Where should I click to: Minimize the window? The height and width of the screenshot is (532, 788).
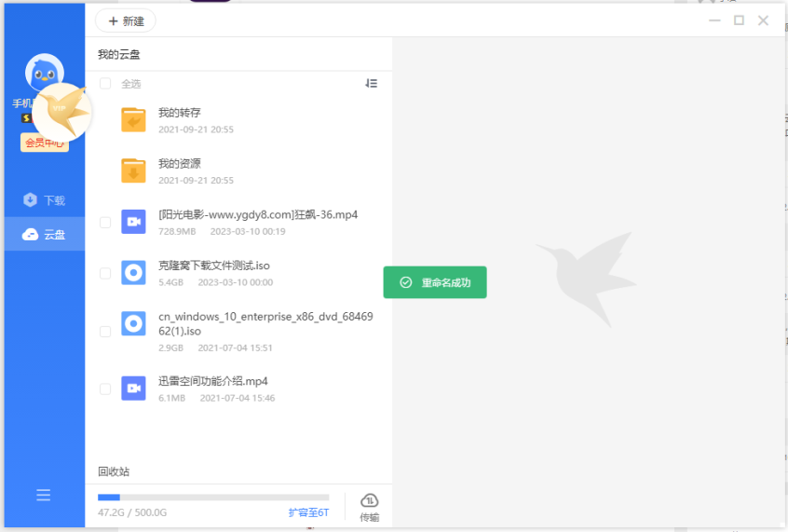[x=714, y=20]
